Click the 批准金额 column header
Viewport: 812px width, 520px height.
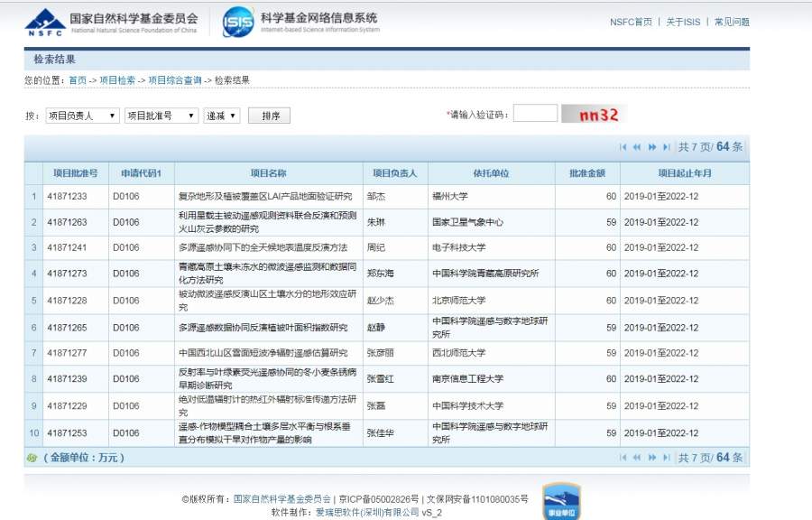(586, 173)
